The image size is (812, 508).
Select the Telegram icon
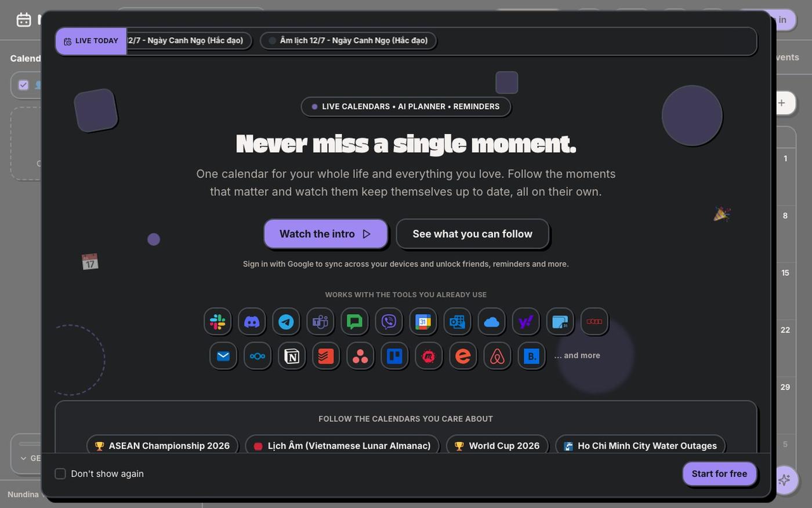click(x=286, y=322)
